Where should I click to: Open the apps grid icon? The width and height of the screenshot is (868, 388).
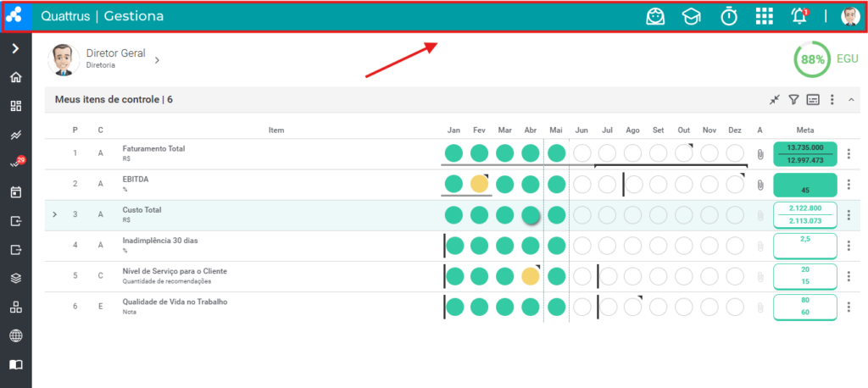[764, 17]
